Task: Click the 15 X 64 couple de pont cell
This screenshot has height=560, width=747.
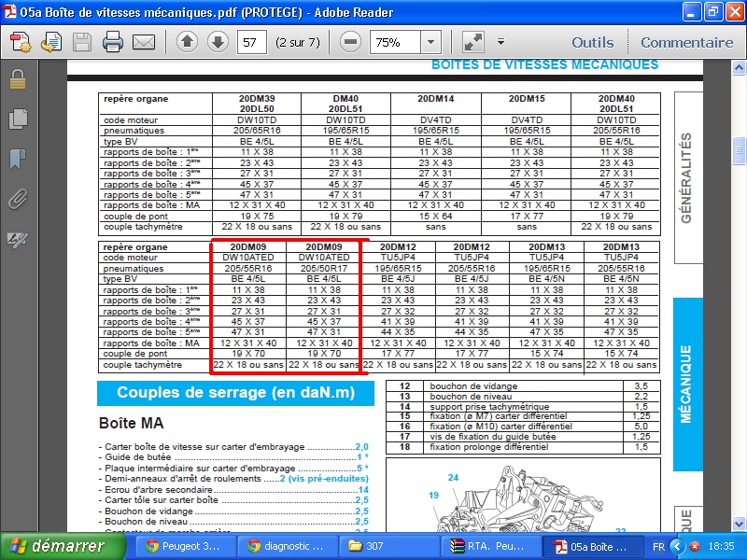Action: point(435,217)
